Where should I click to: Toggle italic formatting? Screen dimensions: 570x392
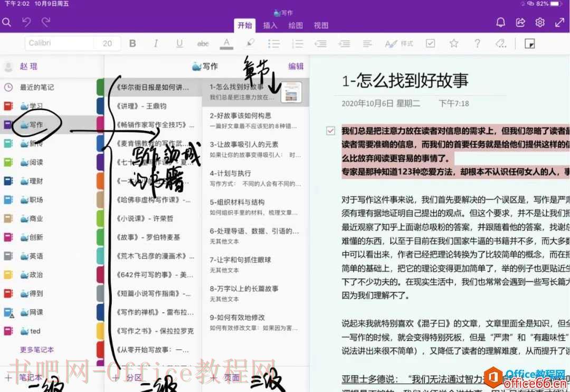(156, 44)
